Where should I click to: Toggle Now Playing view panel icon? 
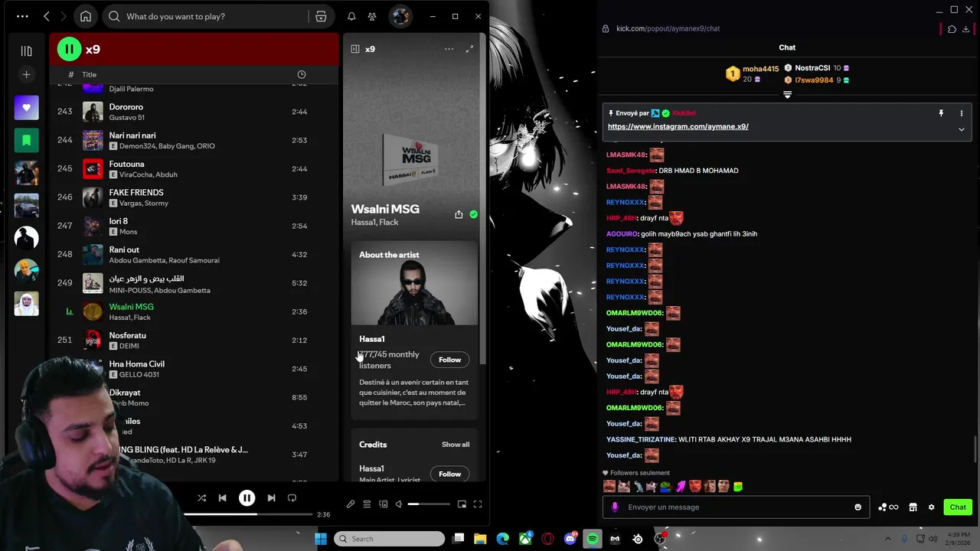click(355, 49)
